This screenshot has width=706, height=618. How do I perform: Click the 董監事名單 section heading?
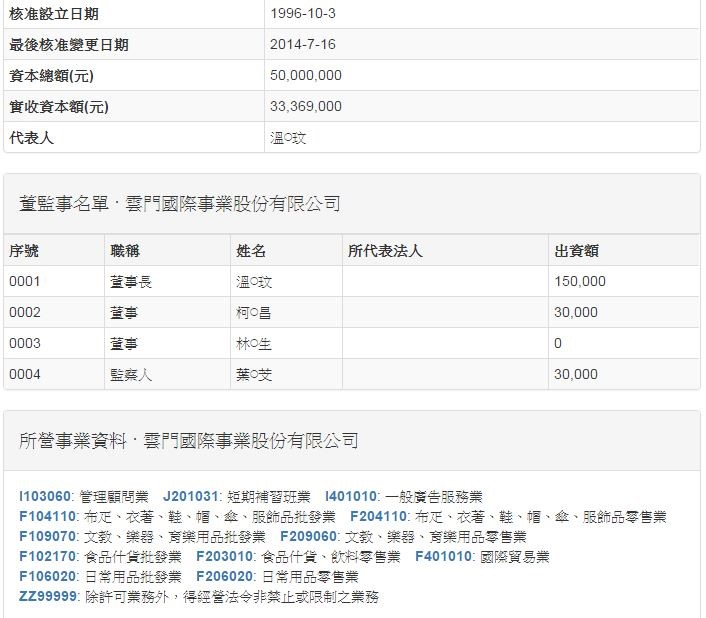coord(180,203)
